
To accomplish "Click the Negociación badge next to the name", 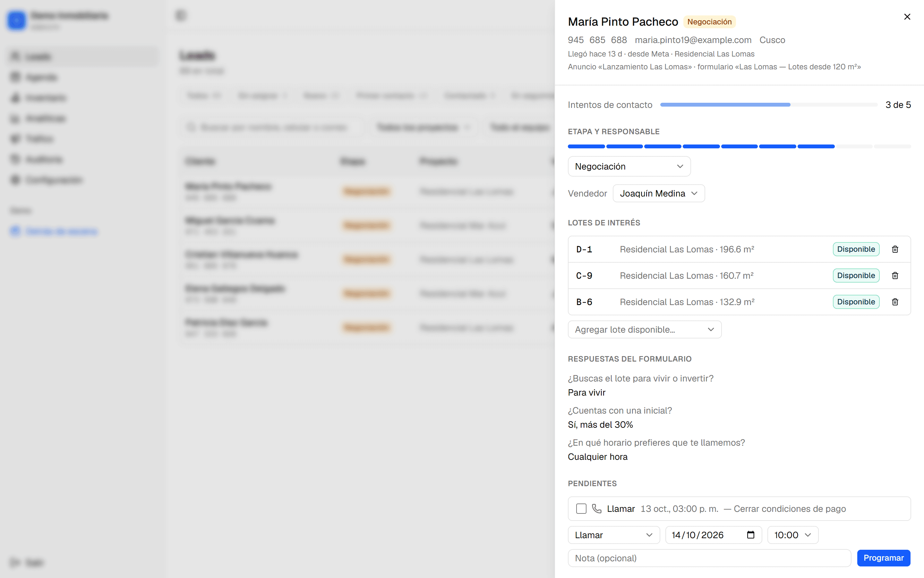I will click(x=709, y=22).
